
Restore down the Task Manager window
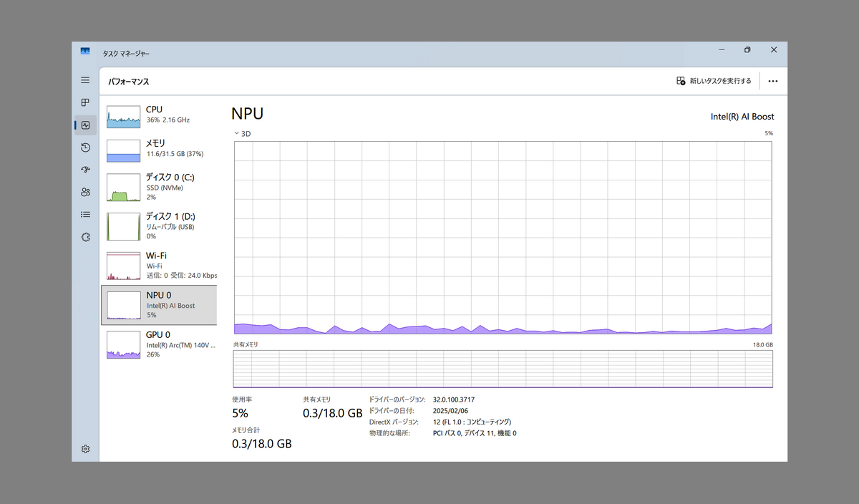[747, 50]
